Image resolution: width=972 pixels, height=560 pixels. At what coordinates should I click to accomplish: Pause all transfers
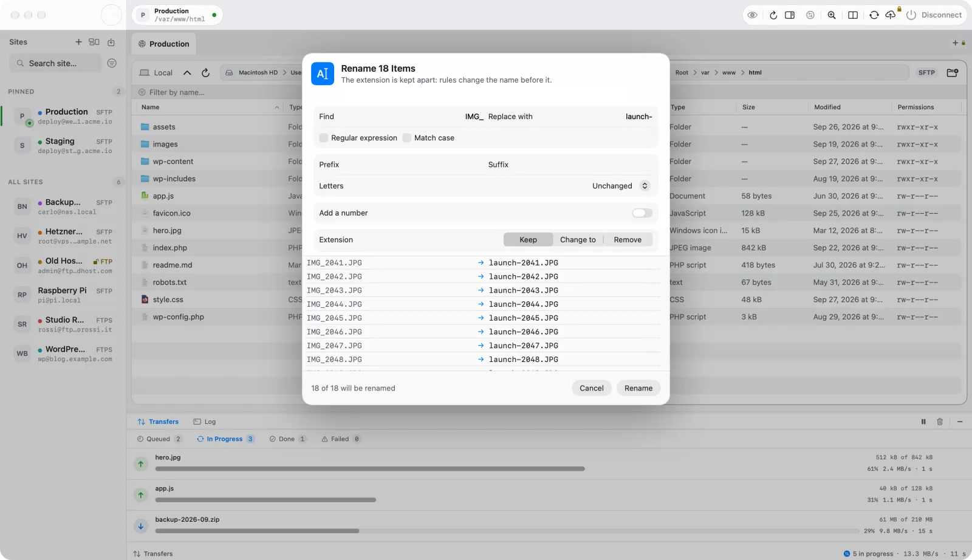click(x=923, y=422)
